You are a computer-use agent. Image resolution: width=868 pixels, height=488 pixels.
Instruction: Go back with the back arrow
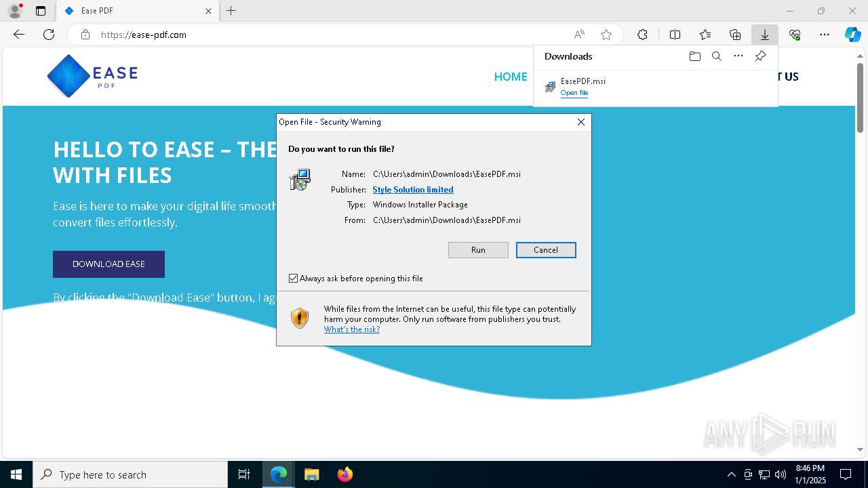pyautogui.click(x=19, y=35)
